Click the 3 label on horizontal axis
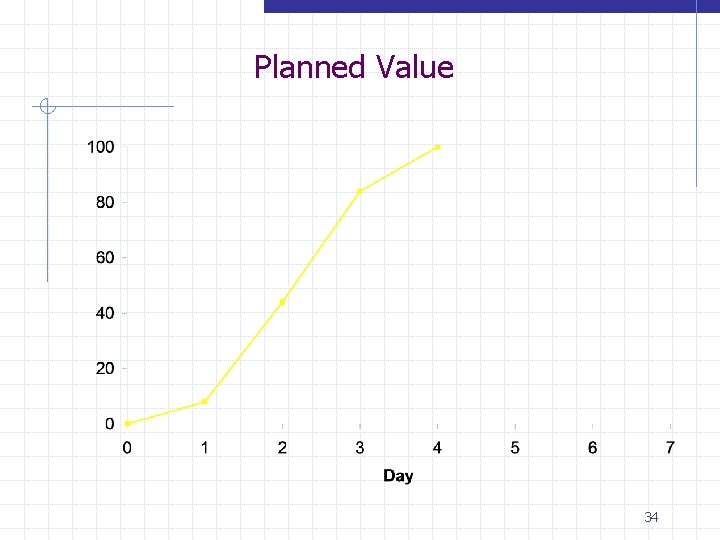 click(x=360, y=447)
